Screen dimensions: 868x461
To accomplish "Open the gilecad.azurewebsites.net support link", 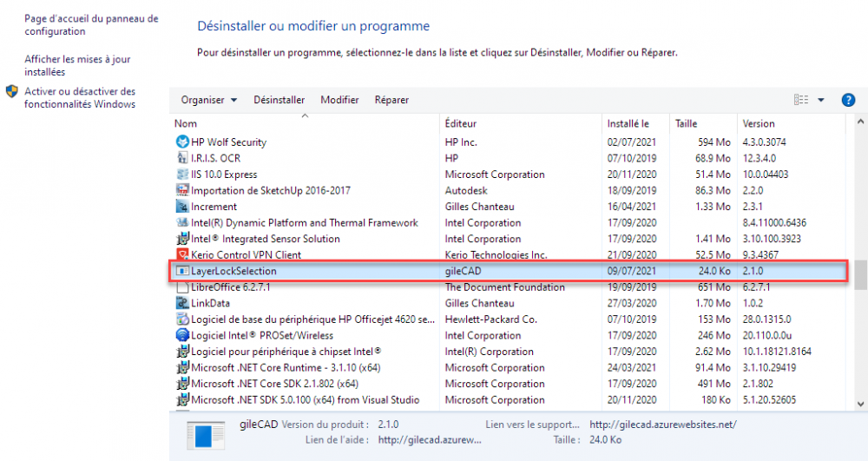I will (662, 425).
